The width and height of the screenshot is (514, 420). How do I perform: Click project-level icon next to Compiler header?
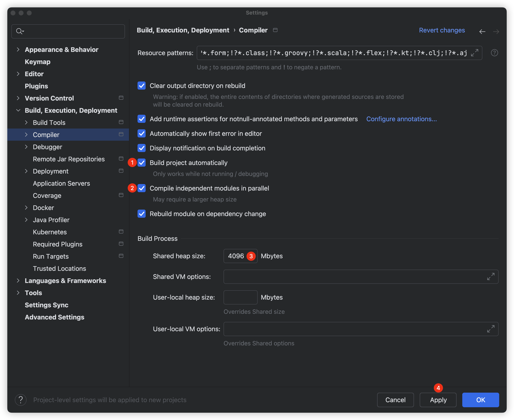point(275,30)
